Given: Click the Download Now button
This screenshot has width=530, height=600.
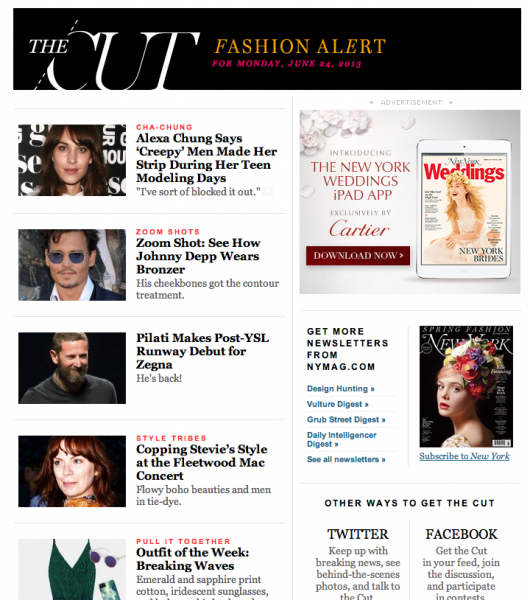Looking at the screenshot, I should coord(358,256).
